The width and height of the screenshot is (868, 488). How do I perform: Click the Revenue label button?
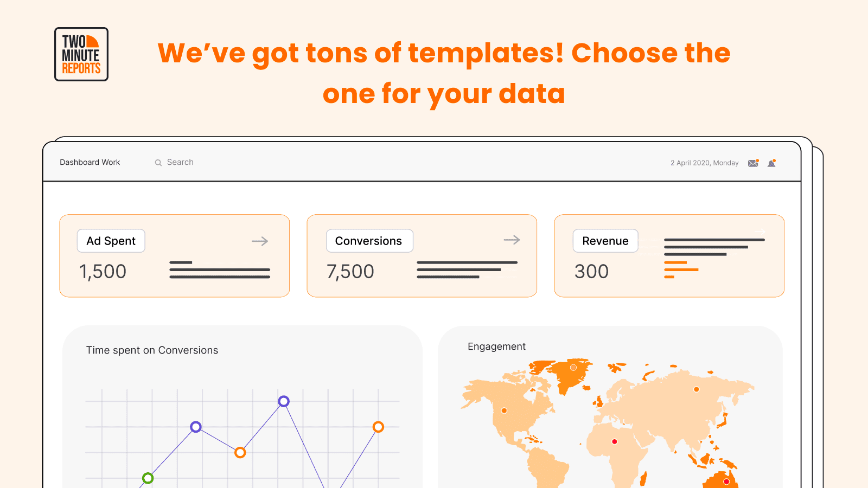tap(605, 241)
